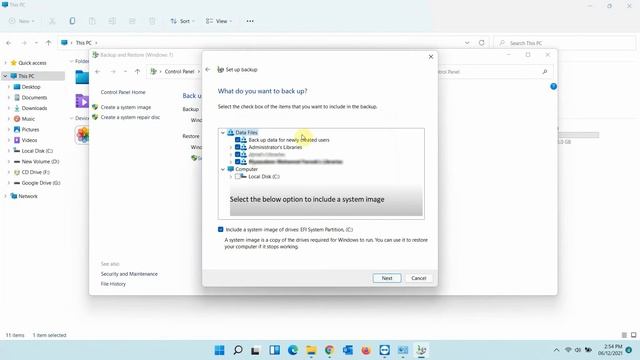This screenshot has width=640, height=360.
Task: Click Refresh in Explorer address bar
Action: (482, 43)
